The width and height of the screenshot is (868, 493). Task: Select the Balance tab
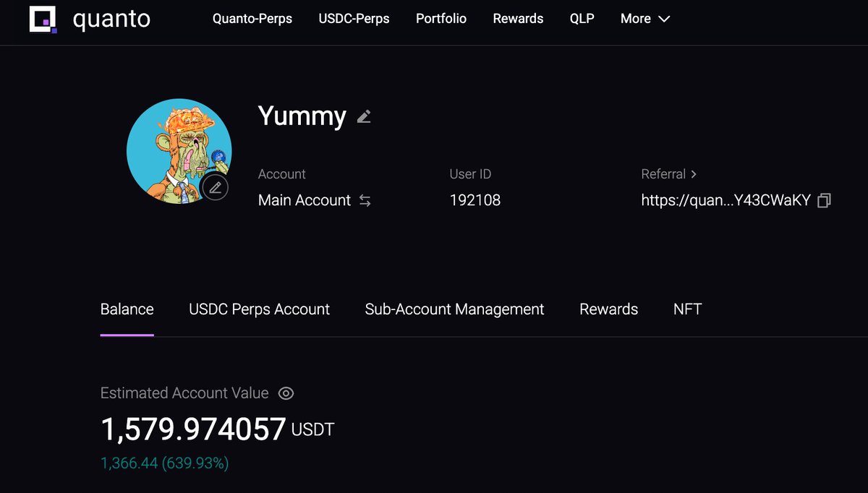[x=127, y=309]
